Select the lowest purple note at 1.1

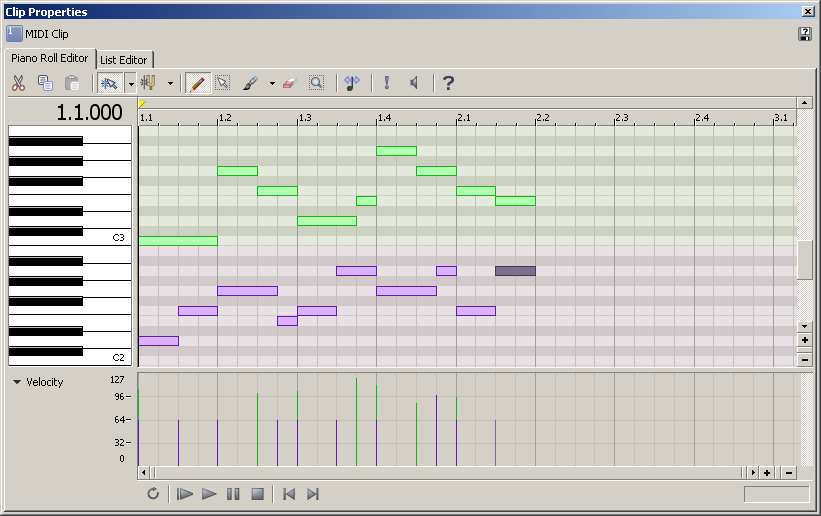pos(159,341)
